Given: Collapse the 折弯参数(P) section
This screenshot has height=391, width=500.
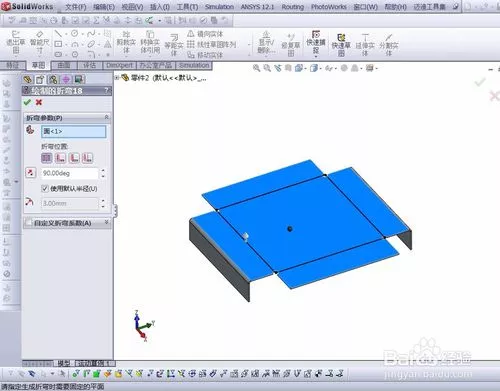Looking at the screenshot, I should tap(106, 118).
